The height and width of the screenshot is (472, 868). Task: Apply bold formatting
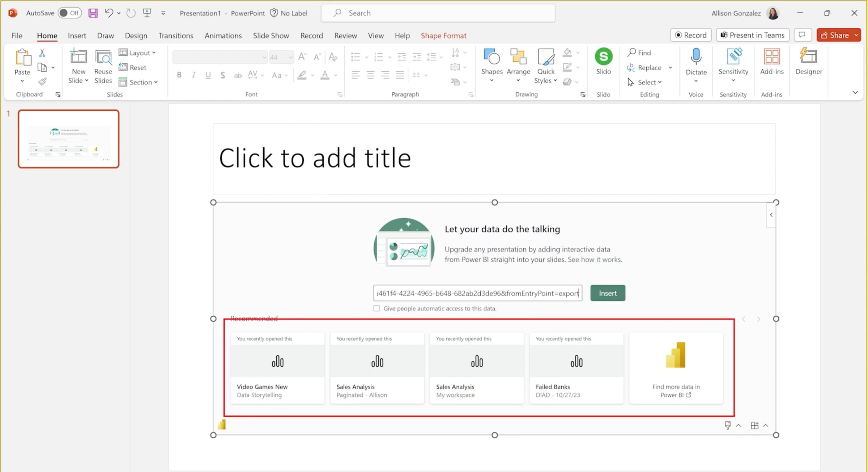point(179,75)
